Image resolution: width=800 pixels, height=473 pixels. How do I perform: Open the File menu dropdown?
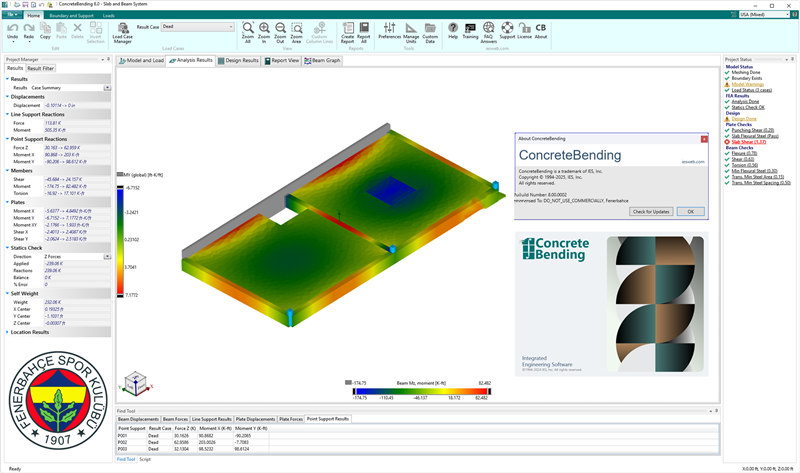pos(12,15)
